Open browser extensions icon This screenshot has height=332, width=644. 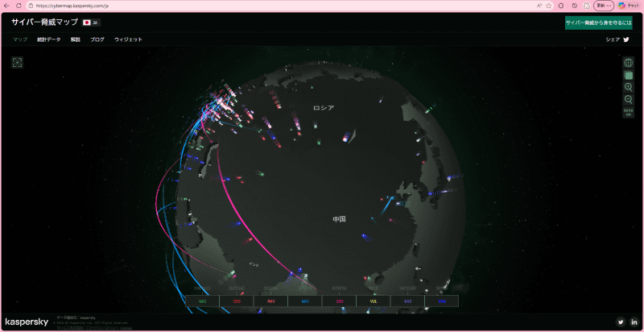coord(561,6)
